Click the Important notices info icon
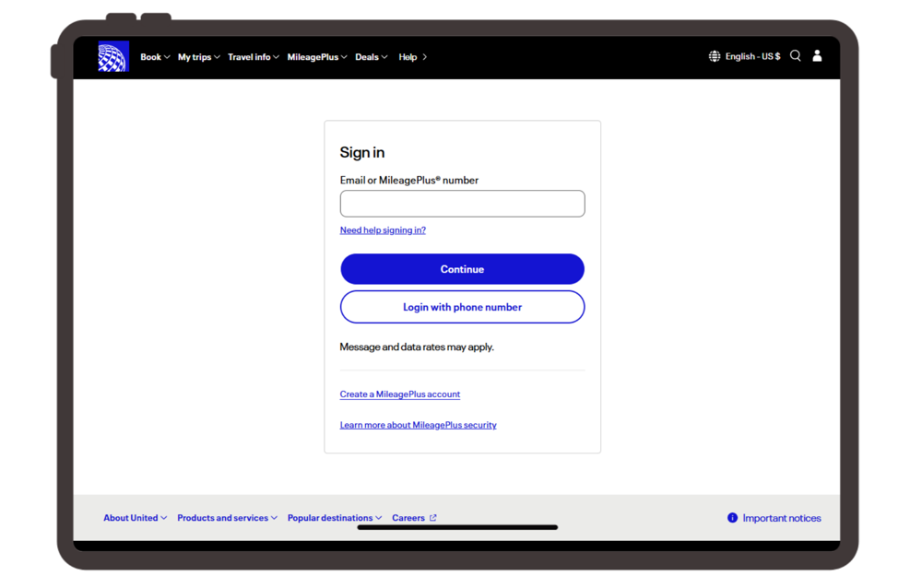922x588 pixels. coord(732,517)
